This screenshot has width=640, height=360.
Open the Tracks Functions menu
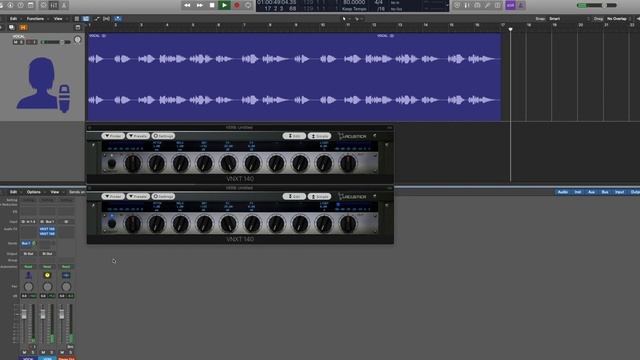pos(36,19)
